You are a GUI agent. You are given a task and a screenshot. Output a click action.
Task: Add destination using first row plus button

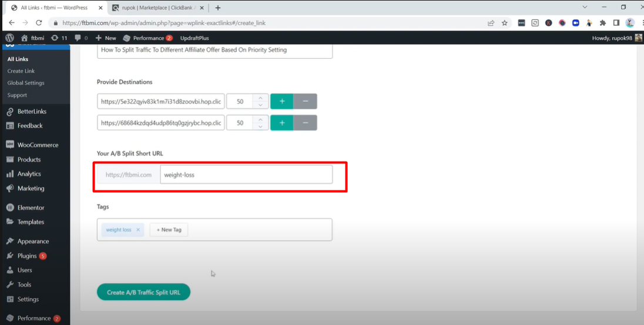point(282,102)
